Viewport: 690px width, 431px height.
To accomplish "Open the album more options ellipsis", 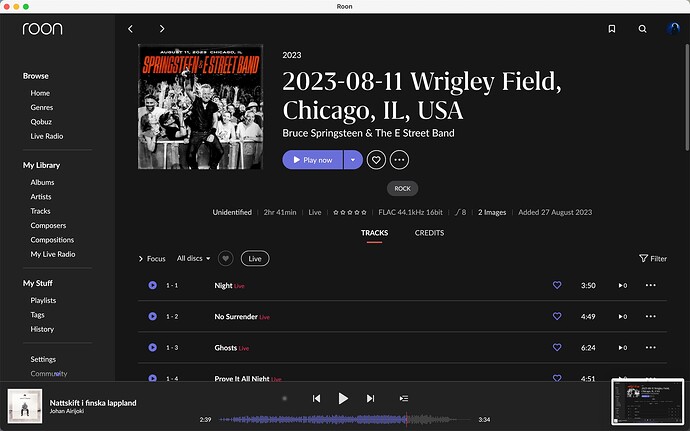I will [400, 160].
